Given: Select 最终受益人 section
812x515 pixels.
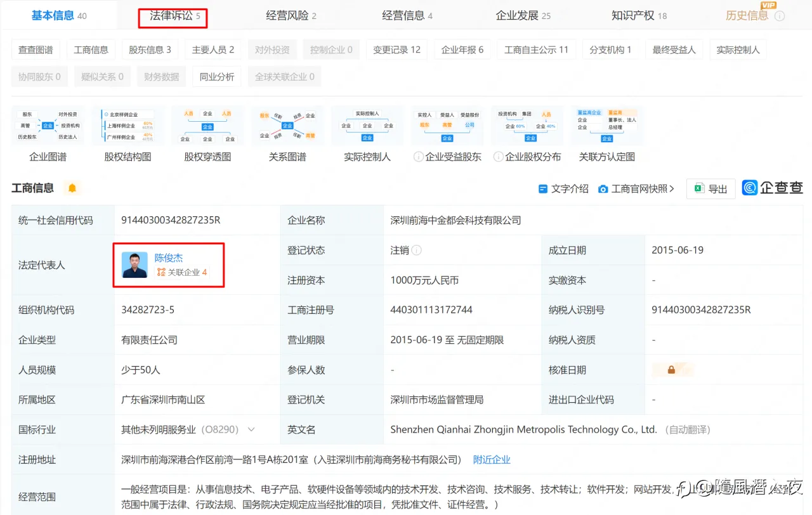Looking at the screenshot, I should pyautogui.click(x=674, y=49).
